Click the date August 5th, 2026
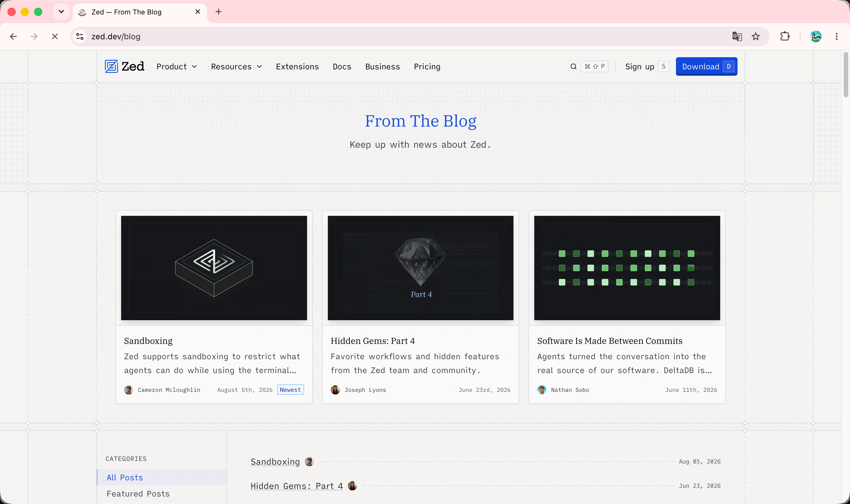Screen dimensions: 850x504 pyautogui.click(x=245, y=390)
